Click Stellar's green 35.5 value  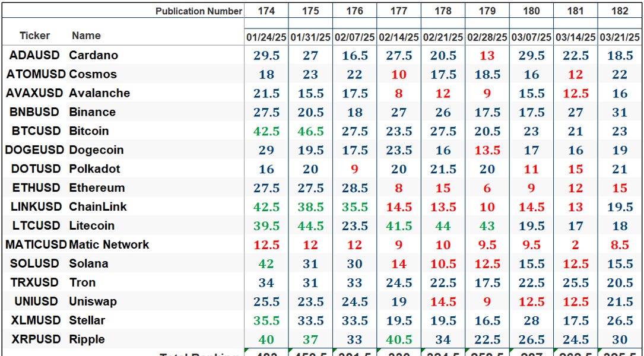coord(266,320)
